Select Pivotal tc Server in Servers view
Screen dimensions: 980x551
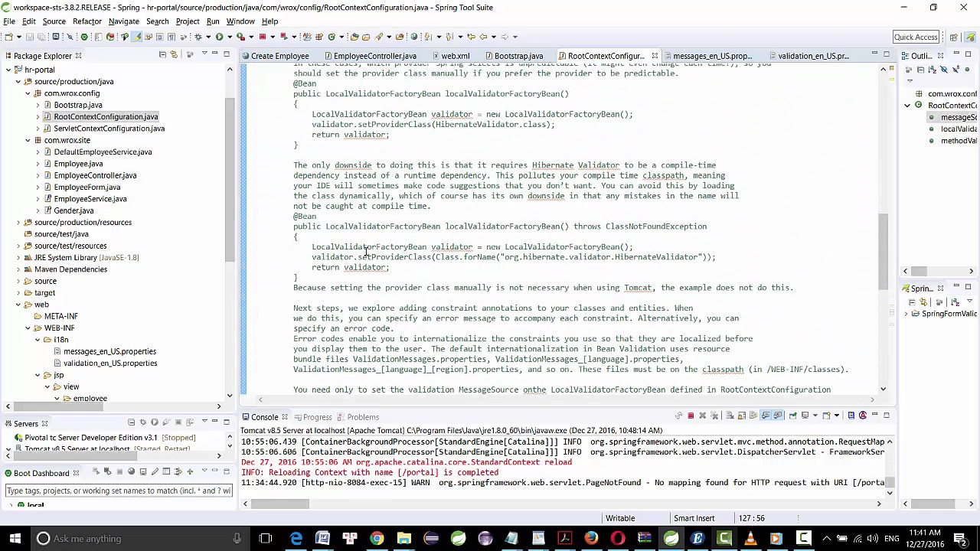coord(106,438)
